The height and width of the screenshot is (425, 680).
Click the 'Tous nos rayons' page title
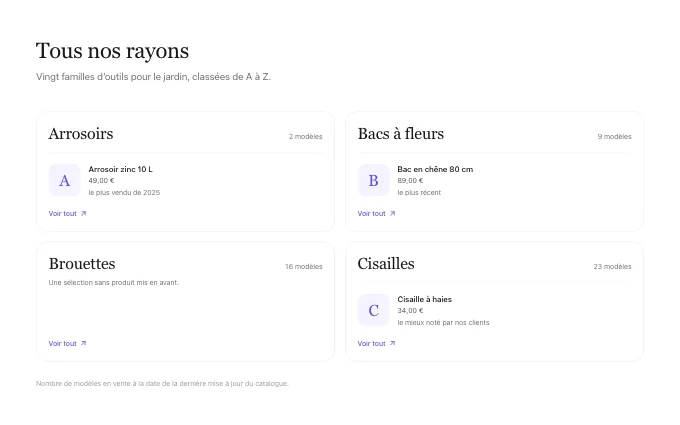pyautogui.click(x=112, y=51)
